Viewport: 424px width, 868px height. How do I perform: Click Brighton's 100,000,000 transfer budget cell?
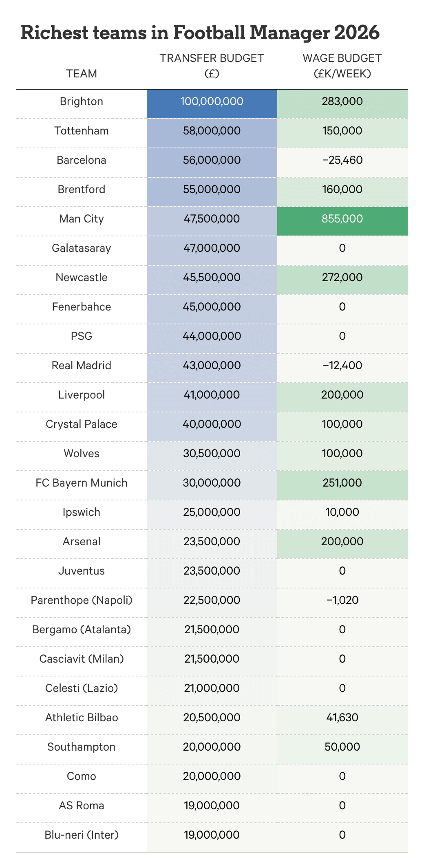pyautogui.click(x=212, y=101)
